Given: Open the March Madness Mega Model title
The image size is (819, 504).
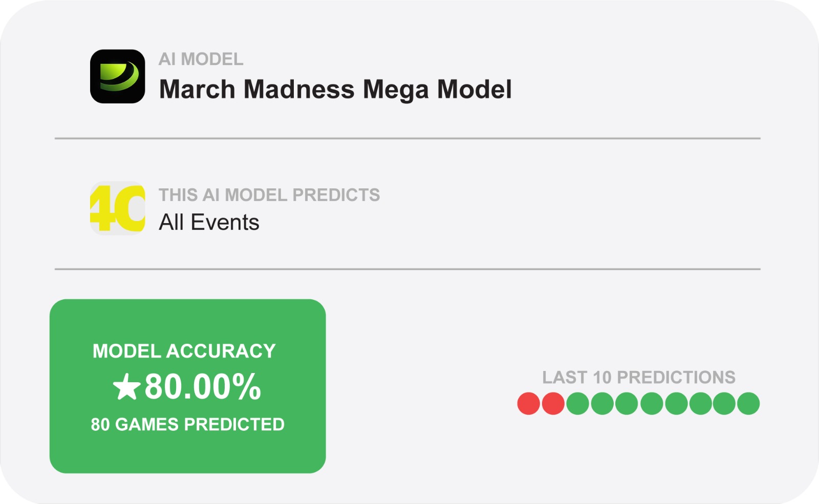Looking at the screenshot, I should point(335,90).
